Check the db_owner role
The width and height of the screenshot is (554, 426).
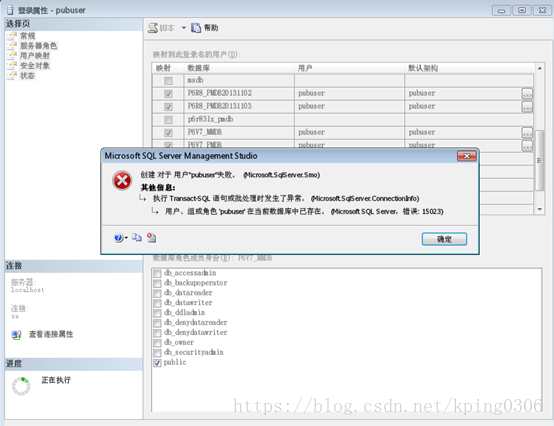click(157, 343)
